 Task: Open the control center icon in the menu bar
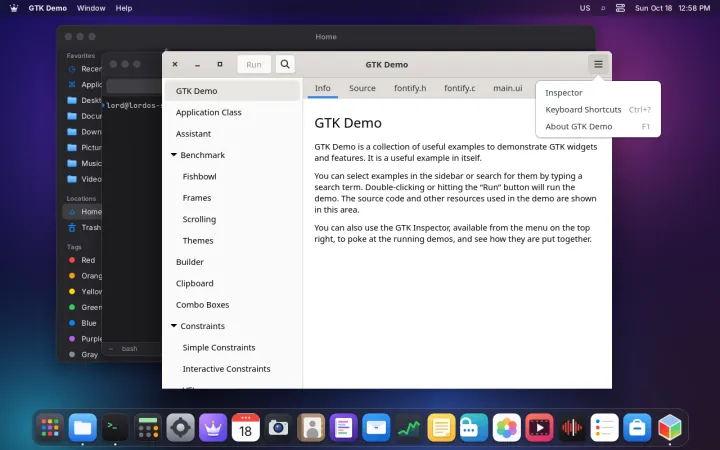(x=620, y=8)
